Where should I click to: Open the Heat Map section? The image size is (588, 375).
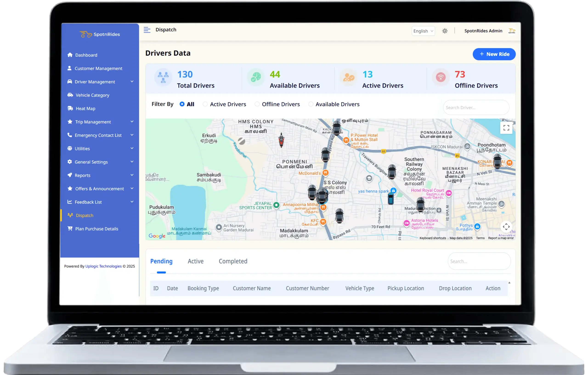[x=85, y=108]
